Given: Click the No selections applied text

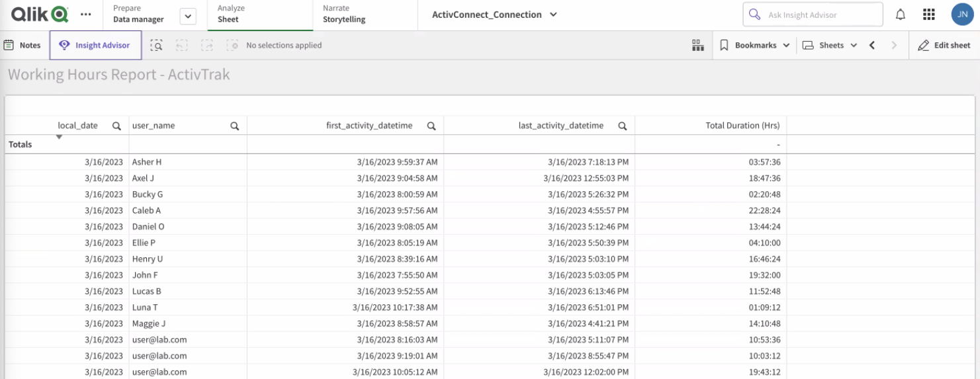Looking at the screenshot, I should pyautogui.click(x=284, y=45).
